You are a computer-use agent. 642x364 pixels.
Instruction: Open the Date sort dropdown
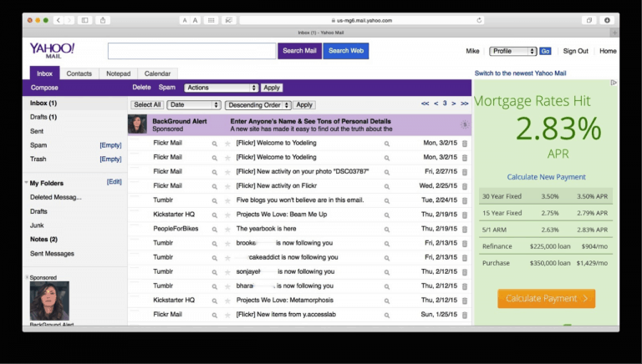194,104
